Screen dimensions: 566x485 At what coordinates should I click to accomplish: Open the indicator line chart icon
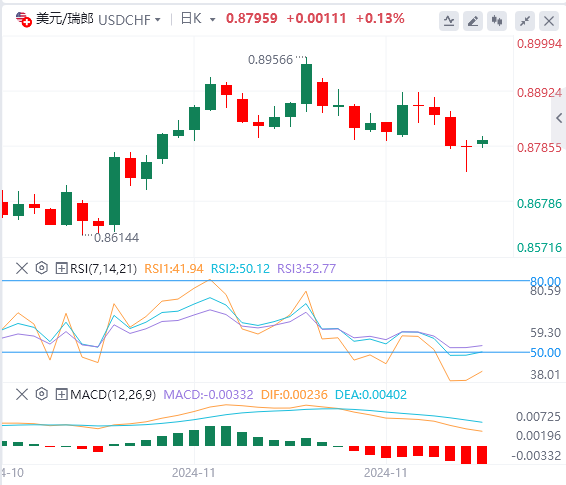[x=449, y=21]
